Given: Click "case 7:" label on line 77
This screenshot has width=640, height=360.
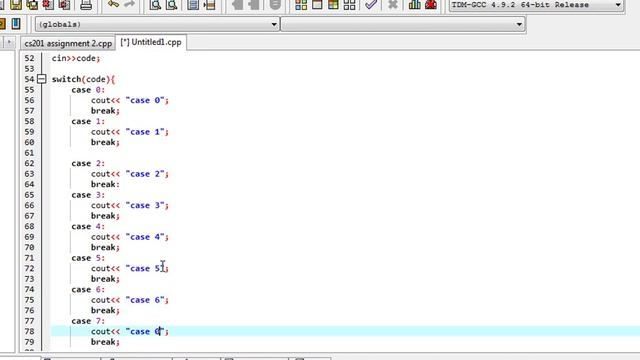Looking at the screenshot, I should point(88,321).
